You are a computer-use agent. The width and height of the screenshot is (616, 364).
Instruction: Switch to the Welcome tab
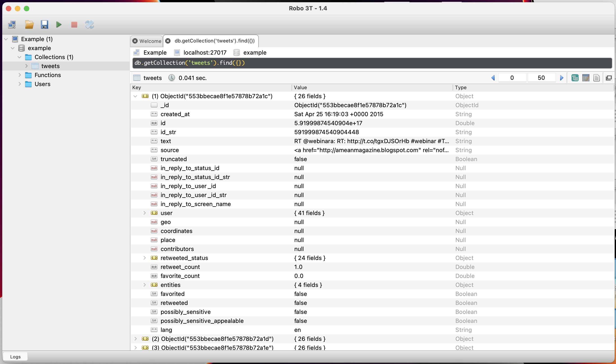147,41
